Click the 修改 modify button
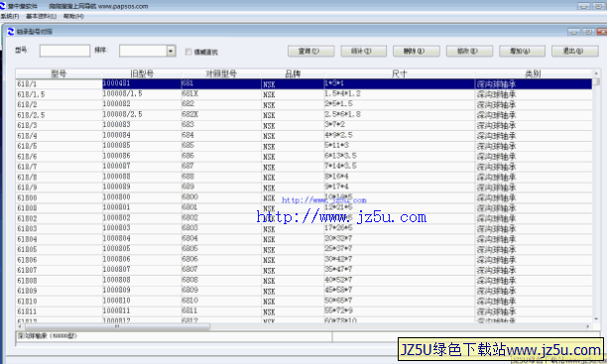Viewport: 607px width, 364px height. 469,52
